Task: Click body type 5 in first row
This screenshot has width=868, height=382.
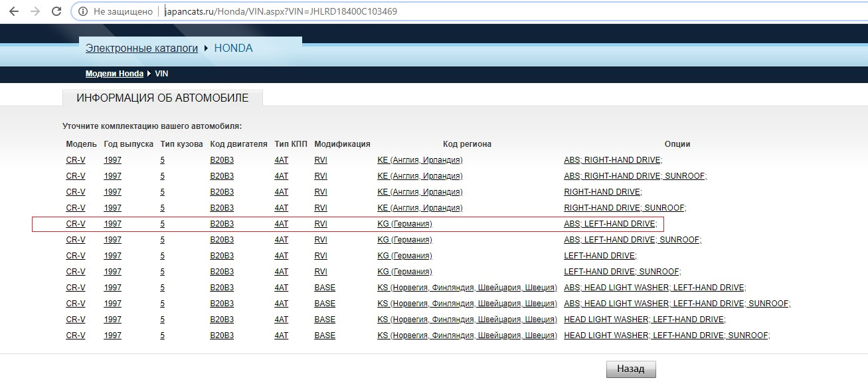Action: 163,160
